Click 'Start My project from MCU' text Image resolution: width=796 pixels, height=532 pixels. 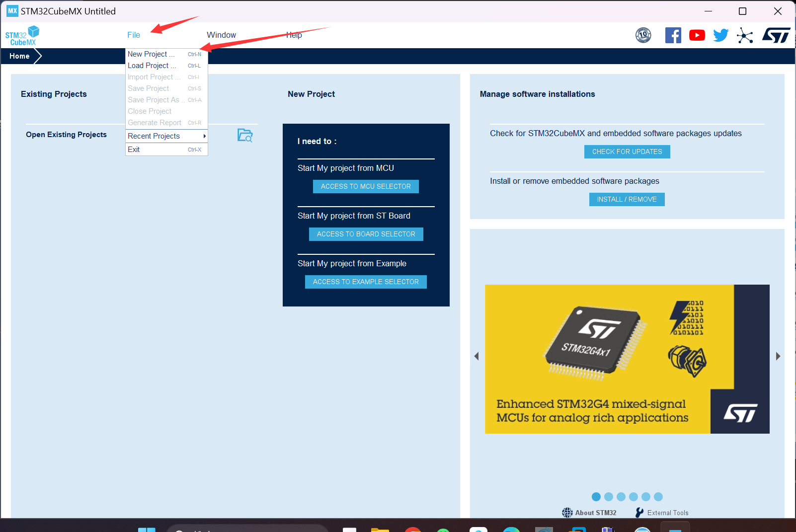346,168
